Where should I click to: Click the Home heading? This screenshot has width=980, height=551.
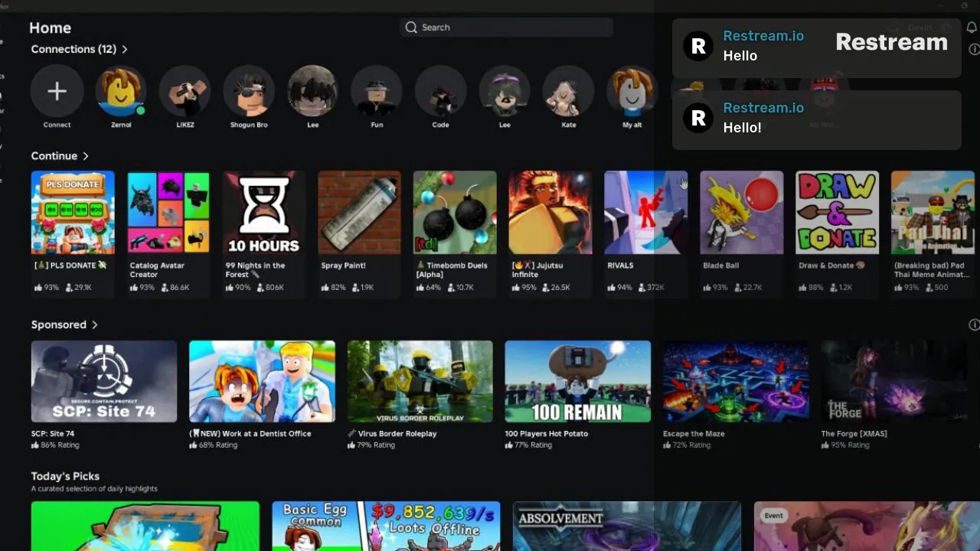pyautogui.click(x=50, y=28)
